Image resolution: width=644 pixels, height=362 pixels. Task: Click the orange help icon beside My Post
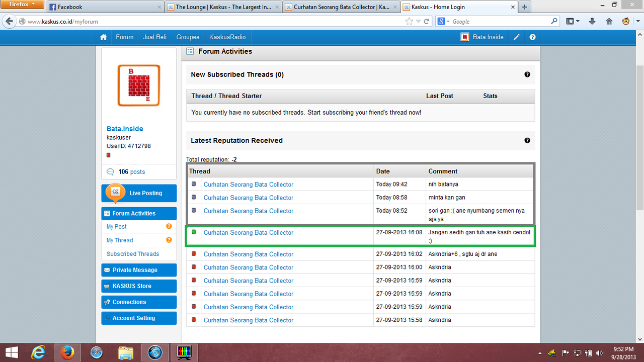[169, 227]
